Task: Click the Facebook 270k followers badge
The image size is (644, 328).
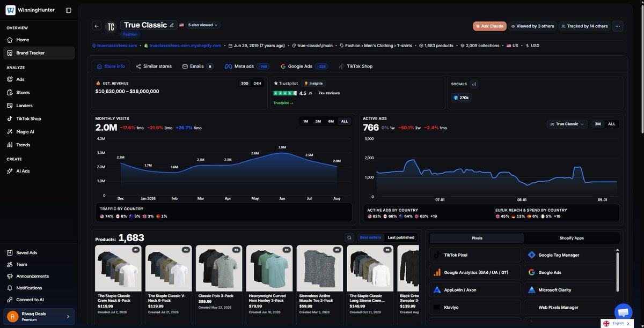Action: (461, 98)
